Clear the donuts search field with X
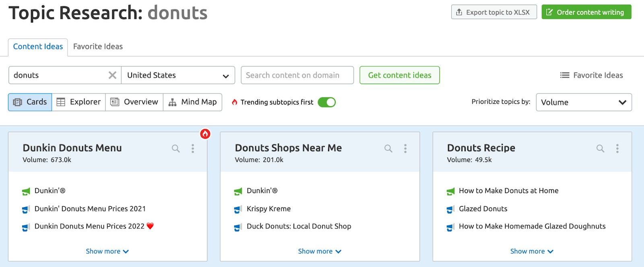The image size is (644, 267). (x=112, y=75)
